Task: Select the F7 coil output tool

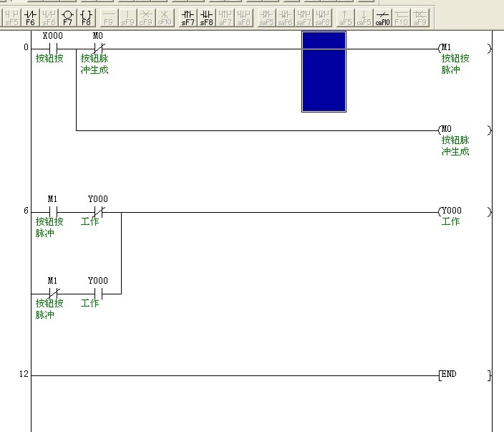Action: pyautogui.click(x=67, y=17)
